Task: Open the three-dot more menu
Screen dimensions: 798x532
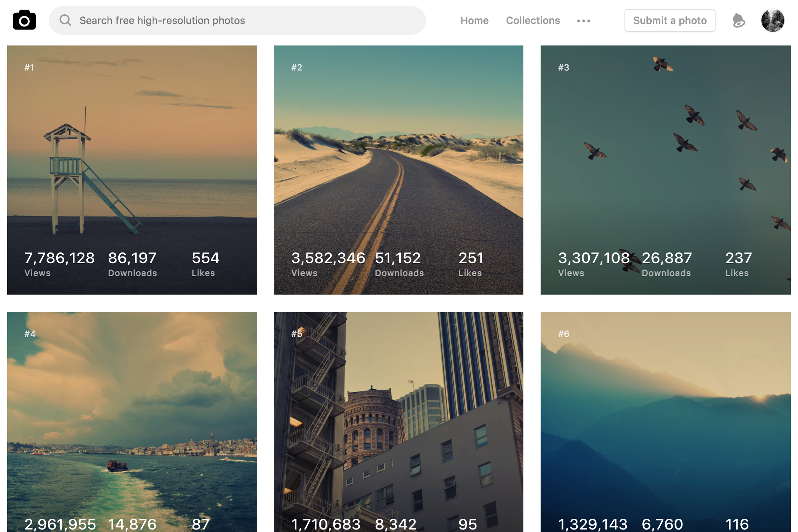Action: (x=583, y=21)
